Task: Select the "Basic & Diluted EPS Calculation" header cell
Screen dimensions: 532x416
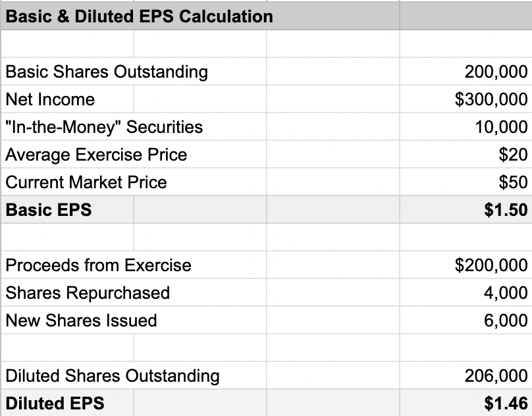Action: pos(139,16)
